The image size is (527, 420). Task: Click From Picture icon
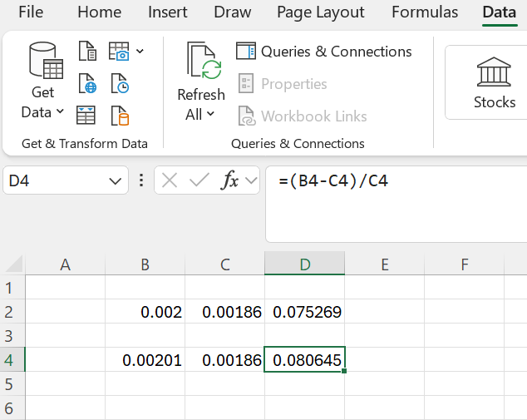[x=119, y=51]
